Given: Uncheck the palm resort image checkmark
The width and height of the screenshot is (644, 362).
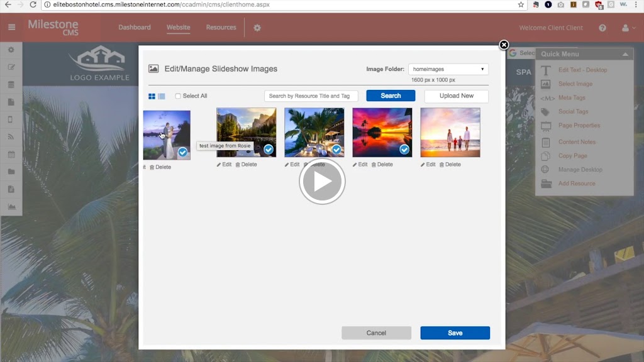Looking at the screenshot, I should (x=336, y=150).
